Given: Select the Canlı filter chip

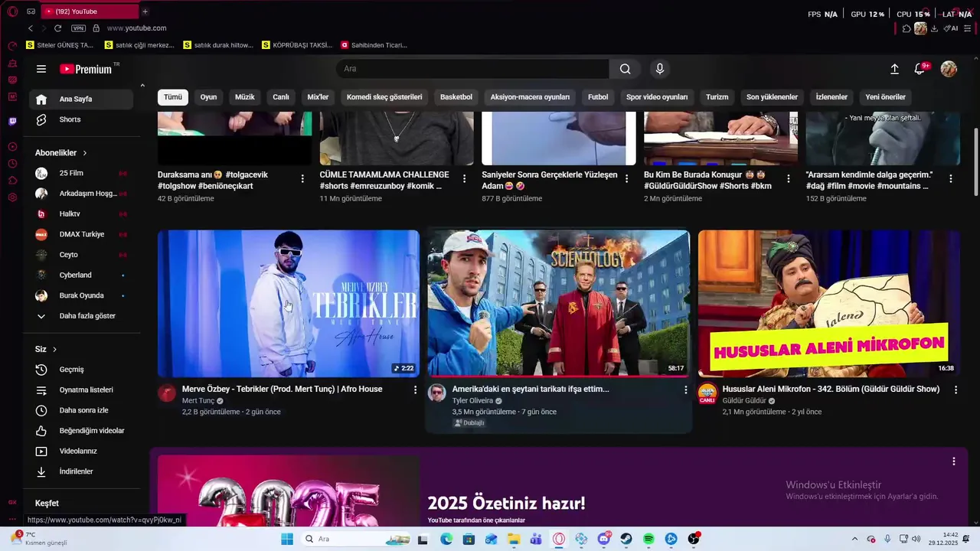Looking at the screenshot, I should (x=281, y=97).
